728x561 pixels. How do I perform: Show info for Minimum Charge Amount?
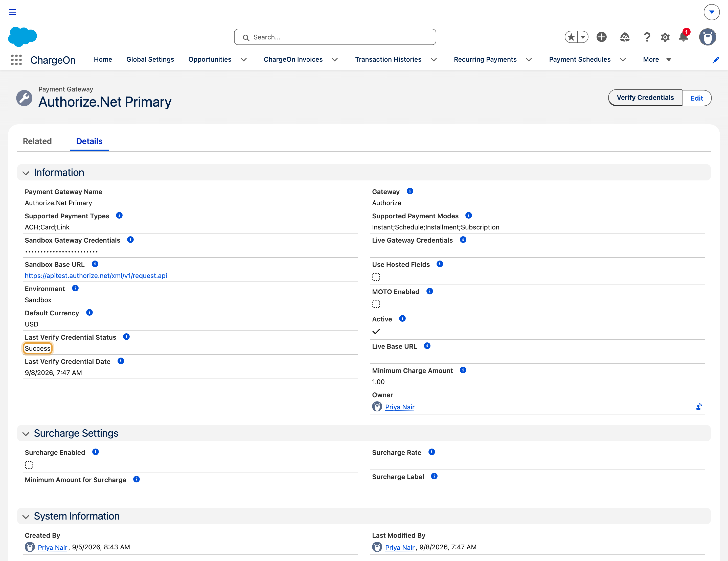click(x=463, y=370)
